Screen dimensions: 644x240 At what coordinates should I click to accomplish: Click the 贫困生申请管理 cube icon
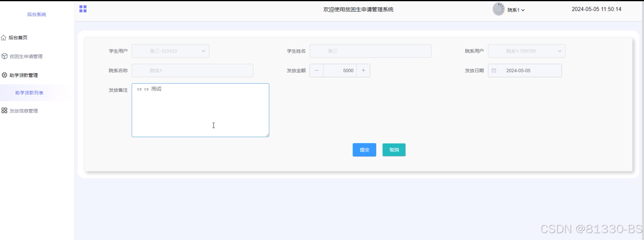click(x=4, y=56)
